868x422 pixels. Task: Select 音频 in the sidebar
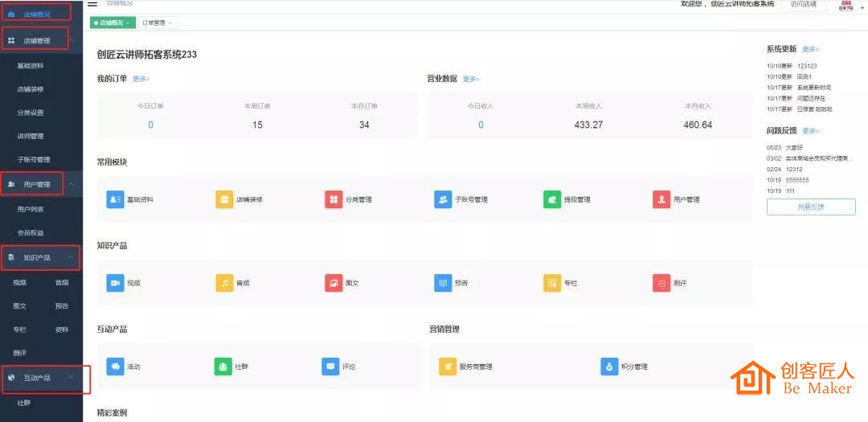point(62,282)
